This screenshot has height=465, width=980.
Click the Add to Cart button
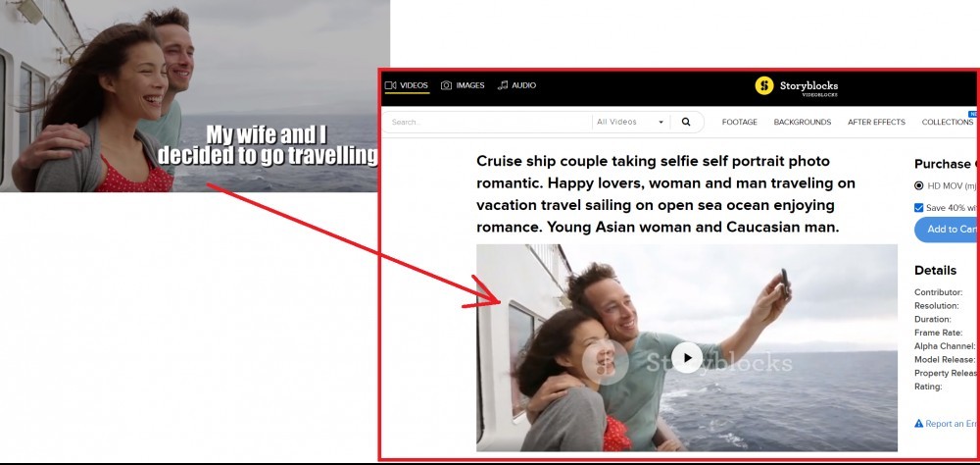tap(947, 230)
